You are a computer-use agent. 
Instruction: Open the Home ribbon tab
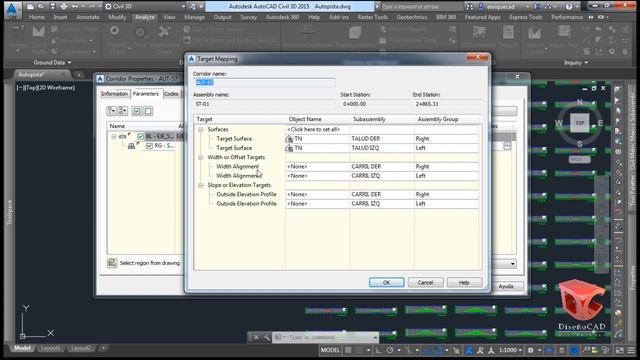tap(37, 17)
